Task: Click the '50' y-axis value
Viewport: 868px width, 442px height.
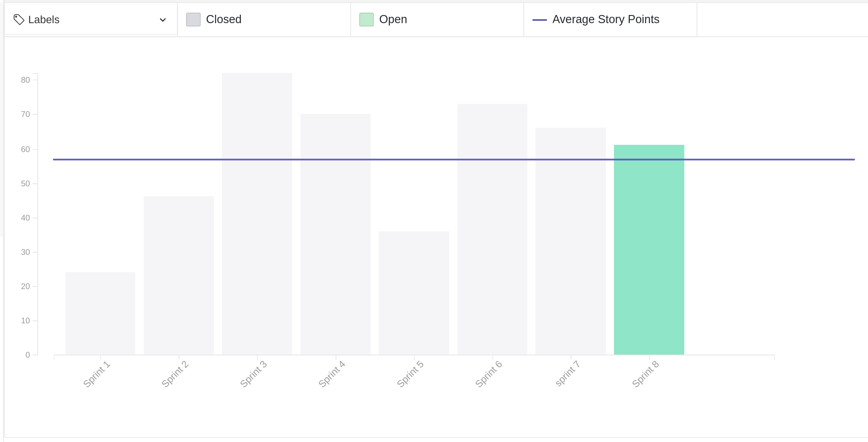Action: [x=25, y=184]
